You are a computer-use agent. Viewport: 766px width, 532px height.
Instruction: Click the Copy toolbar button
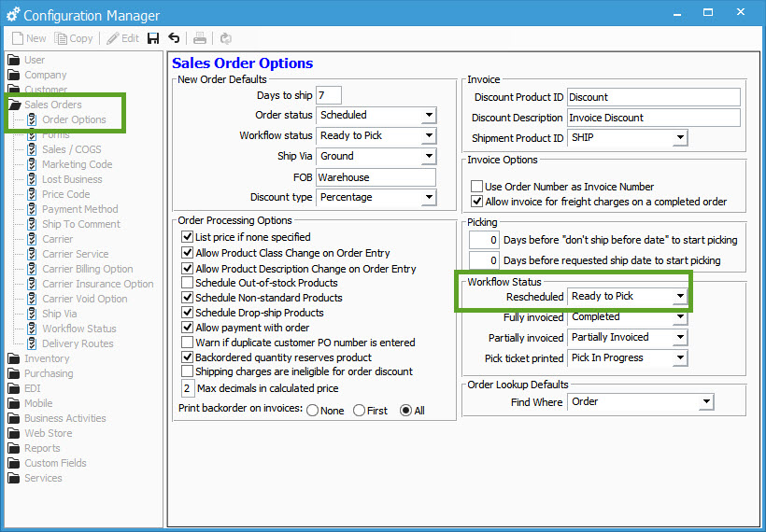pyautogui.click(x=74, y=38)
